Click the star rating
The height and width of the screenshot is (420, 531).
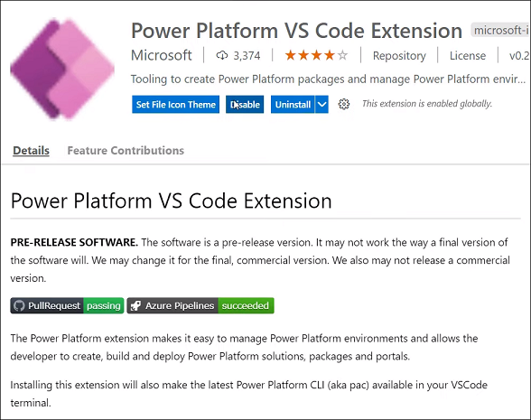(x=316, y=55)
